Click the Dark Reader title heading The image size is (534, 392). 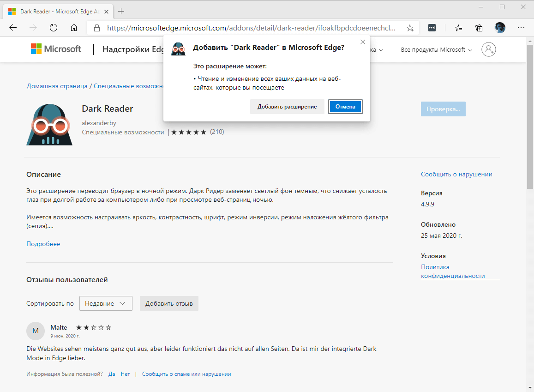(107, 109)
